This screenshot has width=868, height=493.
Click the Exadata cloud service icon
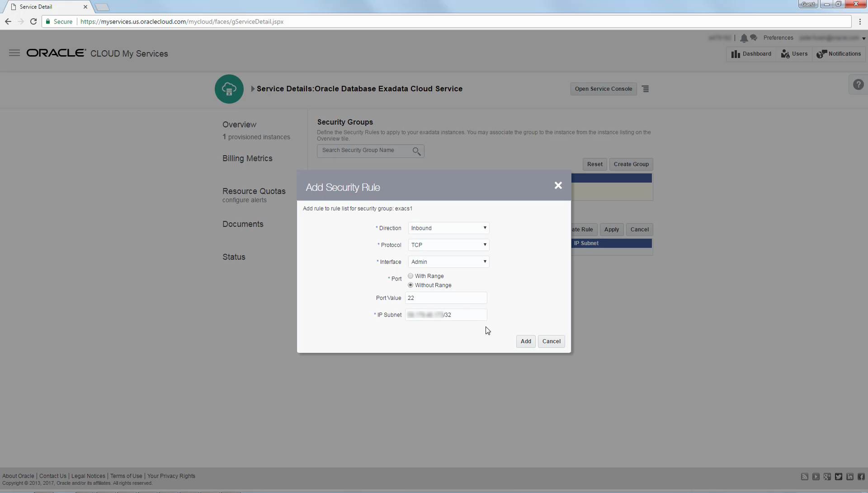pos(229,89)
